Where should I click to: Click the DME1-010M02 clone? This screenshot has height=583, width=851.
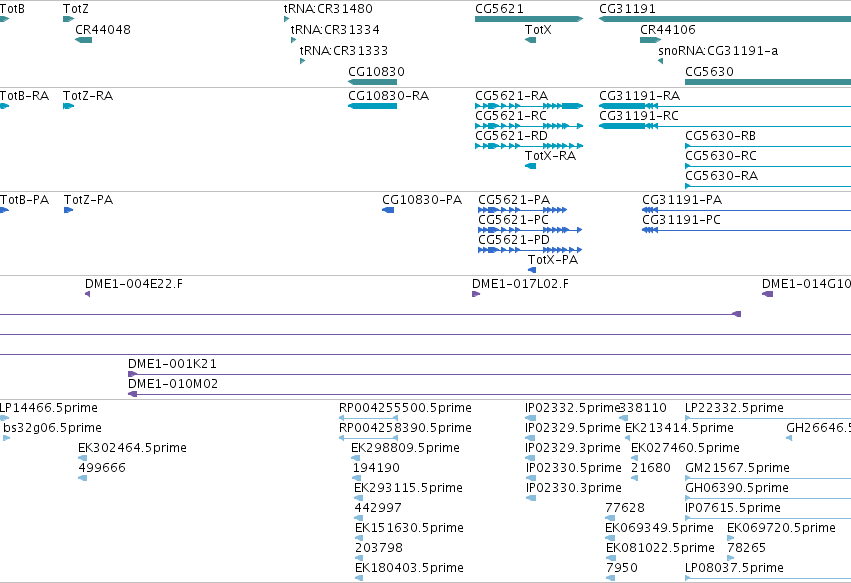pos(490,395)
